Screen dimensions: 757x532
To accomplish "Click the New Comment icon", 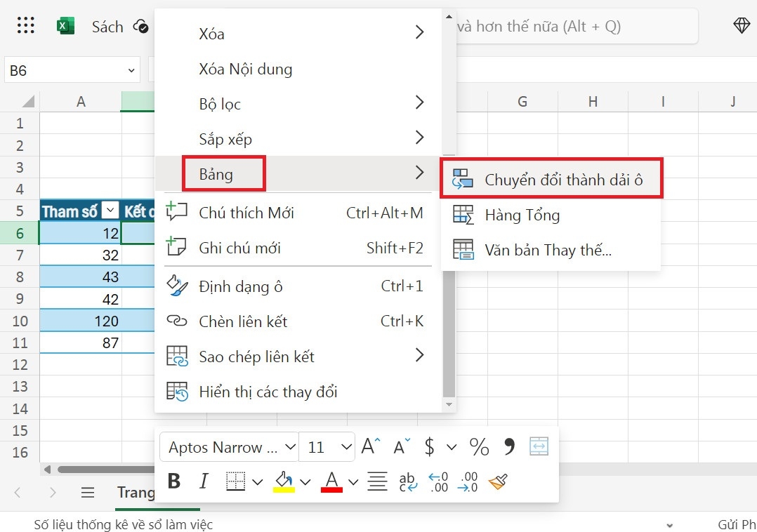I will click(176, 212).
